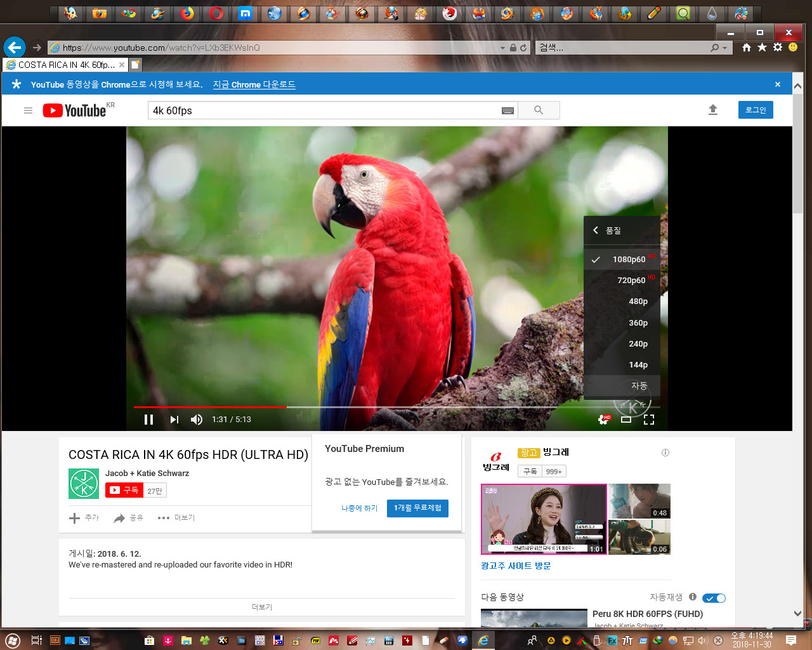Dismiss Premium promo with 나중에 하기
The width and height of the screenshot is (812, 650).
[x=359, y=508]
